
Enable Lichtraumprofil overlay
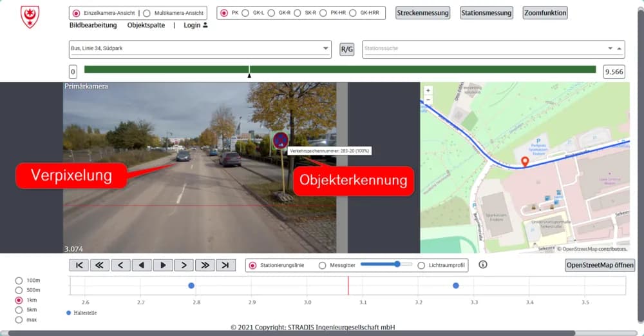pyautogui.click(x=421, y=265)
